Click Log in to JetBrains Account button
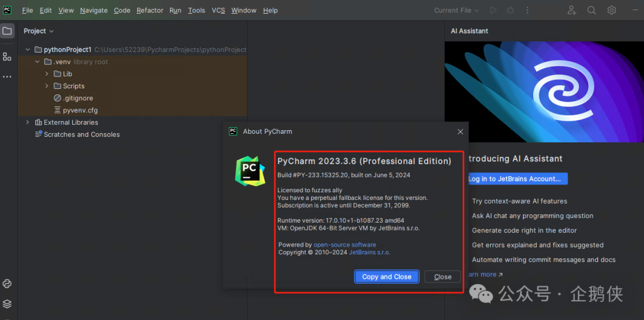 coord(517,179)
